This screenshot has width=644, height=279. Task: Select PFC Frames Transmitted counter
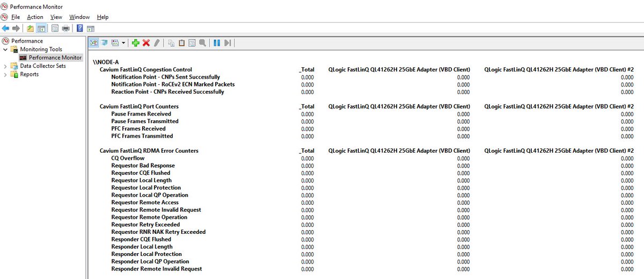click(142, 136)
